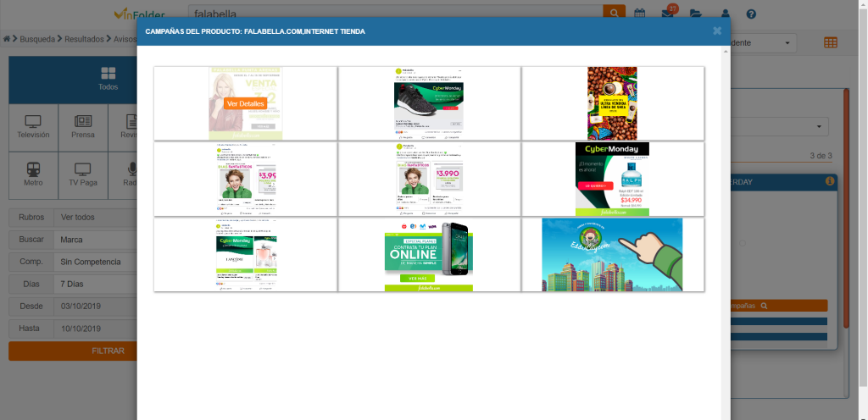Open the user profile icon
This screenshot has height=420, width=868.
pyautogui.click(x=726, y=14)
